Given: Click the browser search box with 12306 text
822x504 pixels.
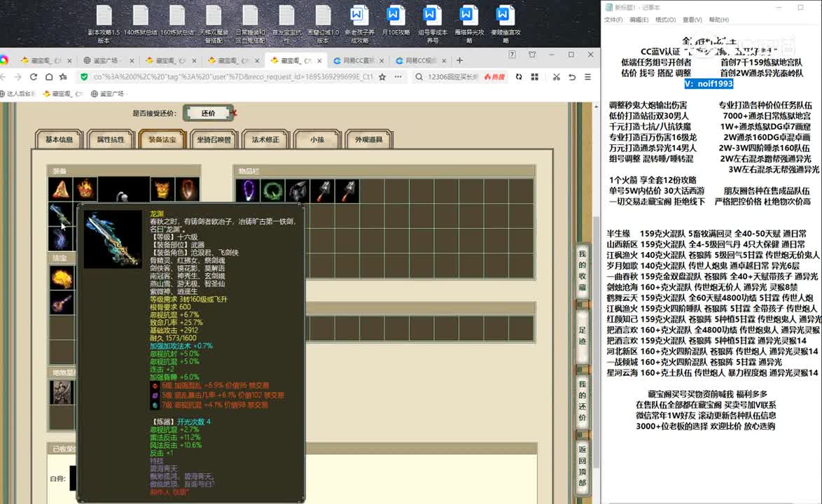Looking at the screenshot, I should 453,77.
